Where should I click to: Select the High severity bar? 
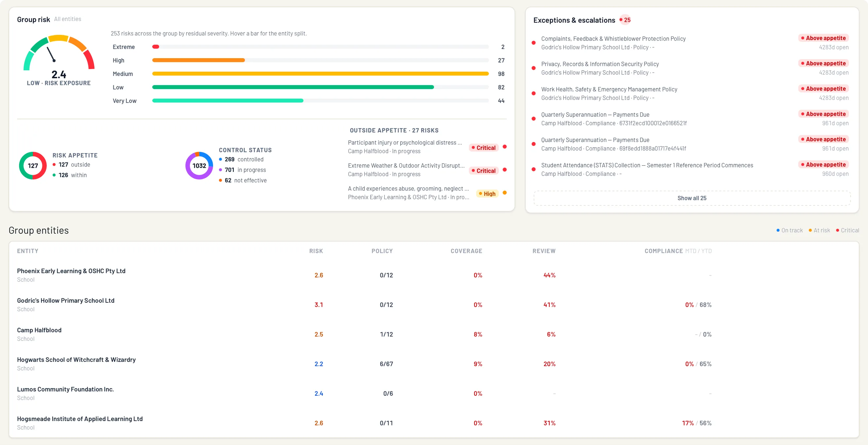click(320, 60)
